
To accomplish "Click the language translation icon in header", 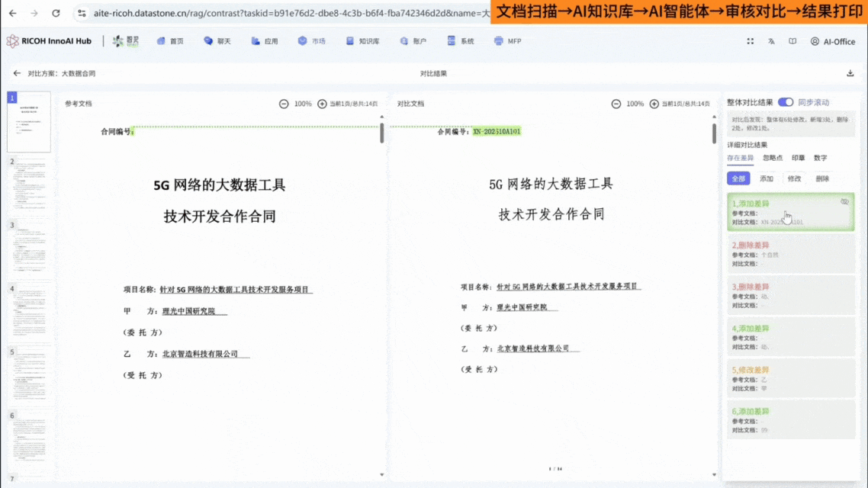I will coord(771,41).
